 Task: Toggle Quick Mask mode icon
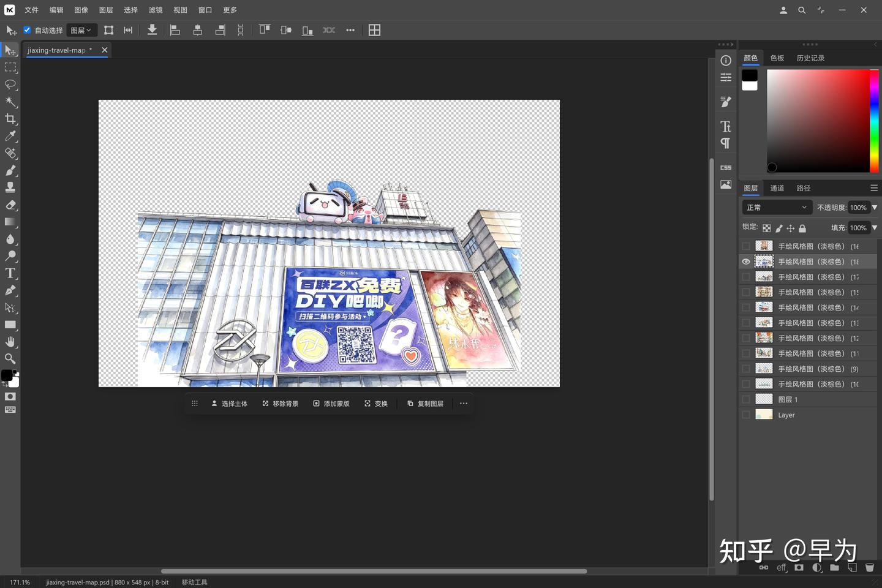[10, 397]
